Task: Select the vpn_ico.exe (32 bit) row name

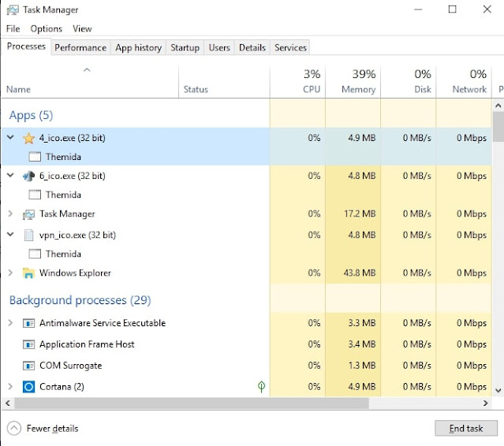Action: click(x=77, y=235)
